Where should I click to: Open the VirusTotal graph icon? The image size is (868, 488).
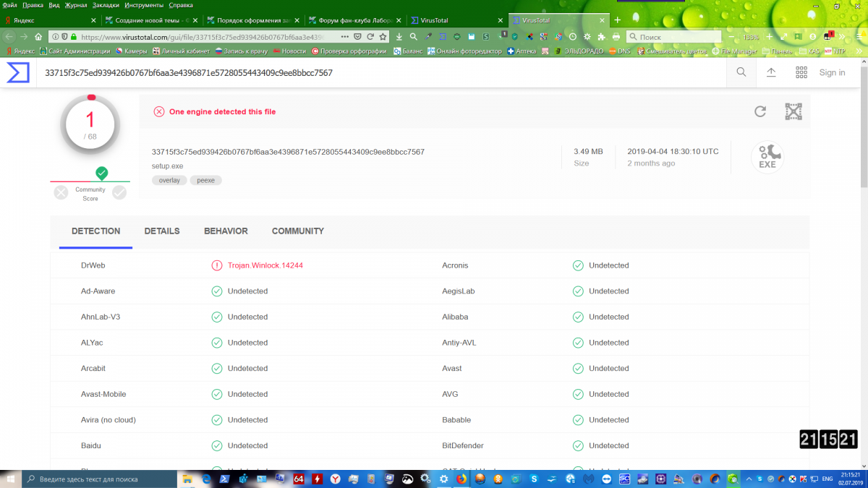793,111
